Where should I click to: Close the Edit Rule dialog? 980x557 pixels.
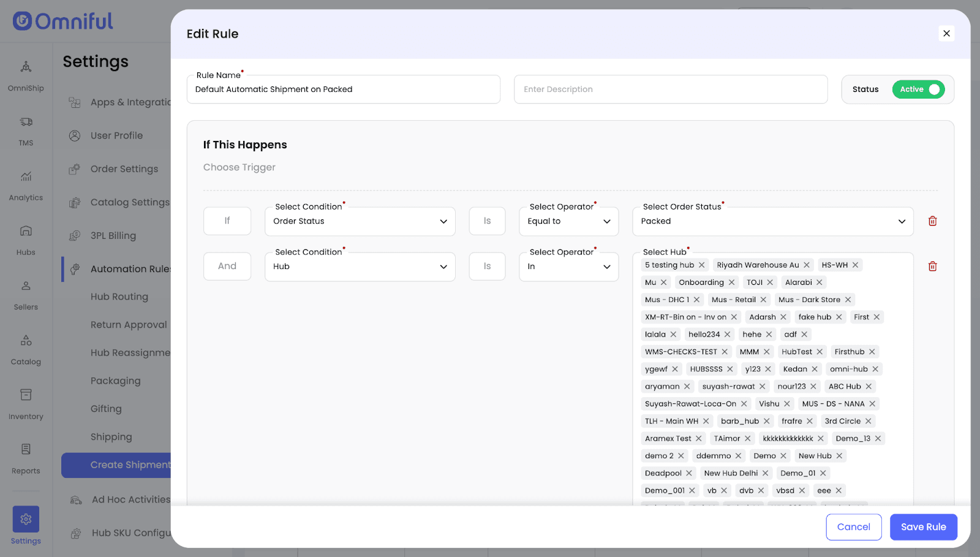pyautogui.click(x=946, y=34)
